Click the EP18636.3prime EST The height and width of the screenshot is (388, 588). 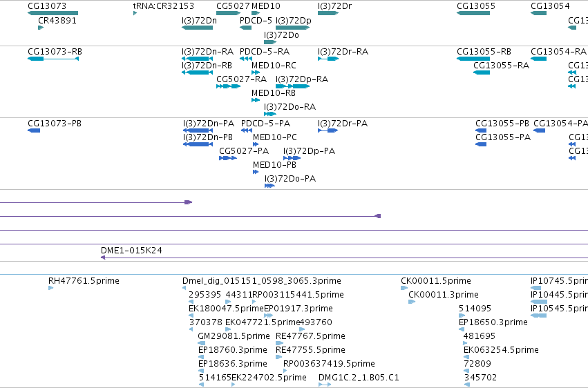pyautogui.click(x=201, y=371)
